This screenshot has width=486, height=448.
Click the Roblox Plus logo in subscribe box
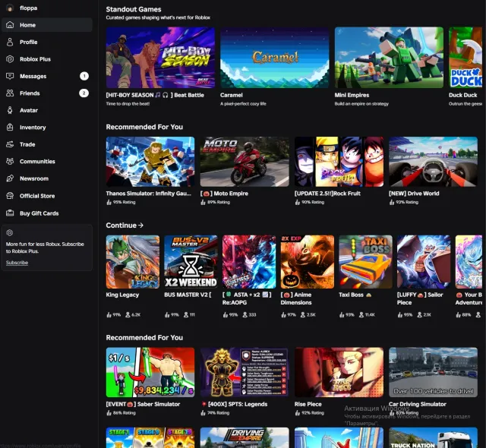click(x=10, y=232)
